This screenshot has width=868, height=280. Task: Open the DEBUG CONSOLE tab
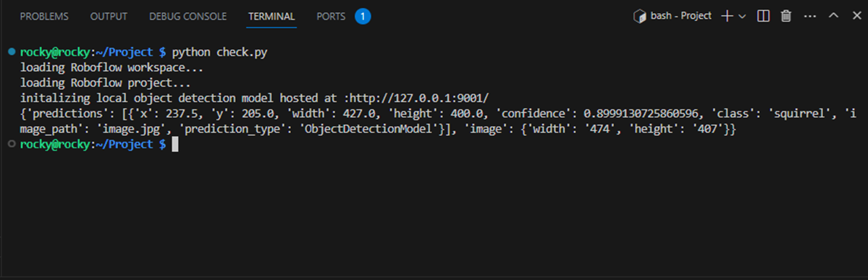[x=187, y=17]
